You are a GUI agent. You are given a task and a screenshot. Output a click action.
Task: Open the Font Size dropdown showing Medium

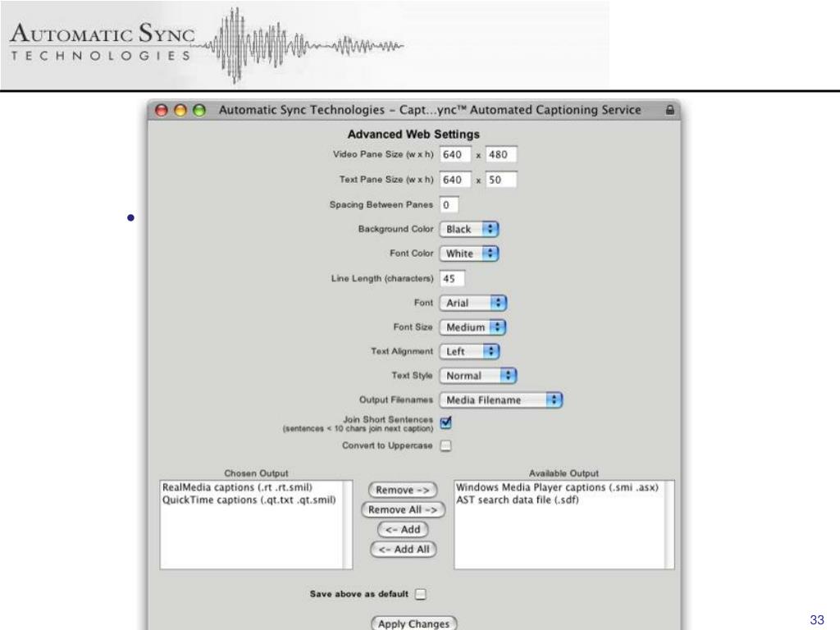[x=472, y=327]
